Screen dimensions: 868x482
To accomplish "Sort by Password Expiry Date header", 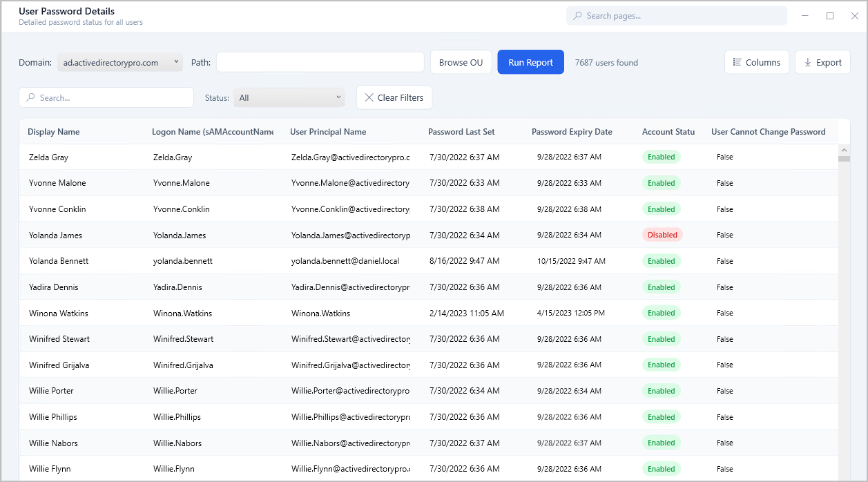I will pos(572,132).
